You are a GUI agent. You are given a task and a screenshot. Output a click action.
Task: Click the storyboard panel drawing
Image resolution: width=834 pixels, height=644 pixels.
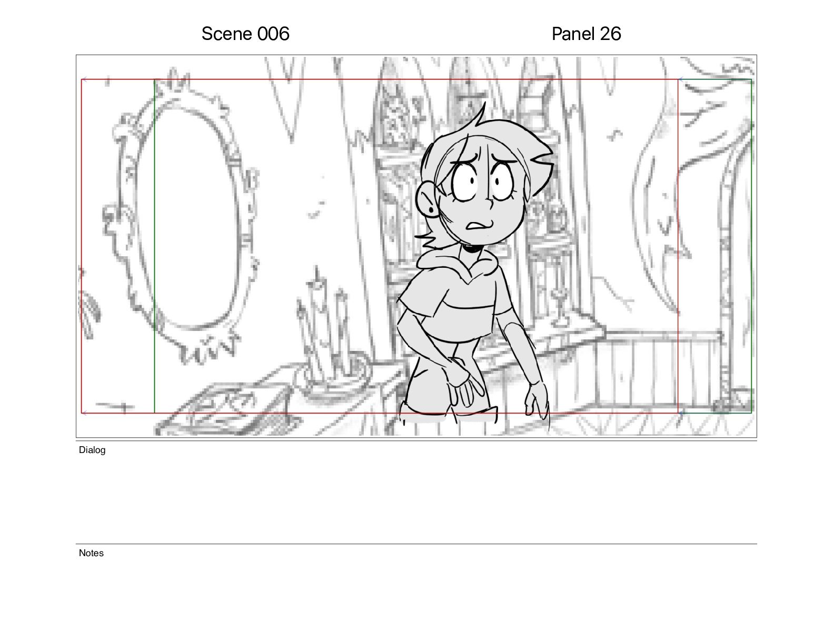pyautogui.click(x=416, y=246)
